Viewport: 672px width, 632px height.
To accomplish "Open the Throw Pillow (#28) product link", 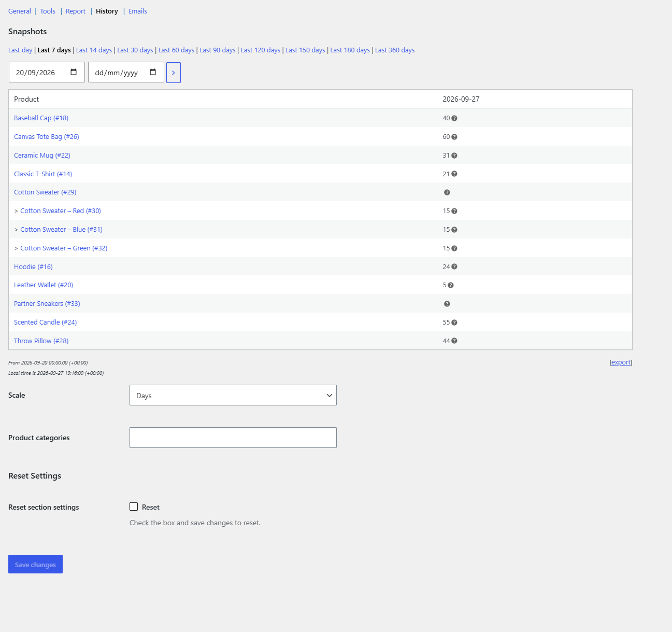I will tap(41, 341).
